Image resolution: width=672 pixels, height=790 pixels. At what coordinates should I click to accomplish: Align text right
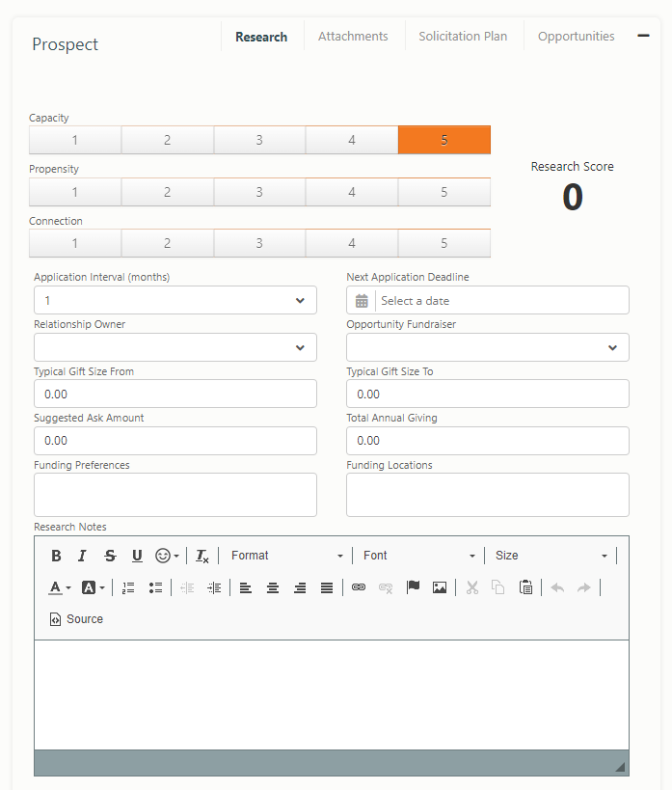[x=300, y=587]
